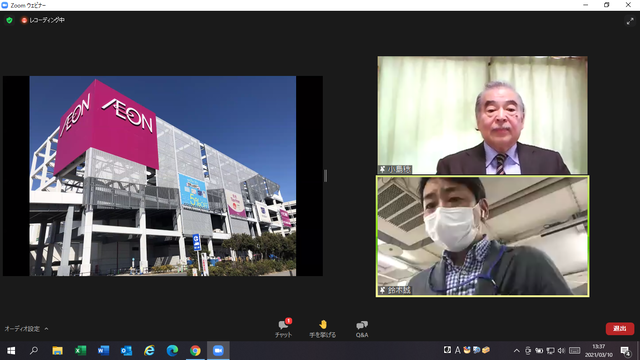Click the name label on the top video
640x360 pixels.
click(395, 169)
